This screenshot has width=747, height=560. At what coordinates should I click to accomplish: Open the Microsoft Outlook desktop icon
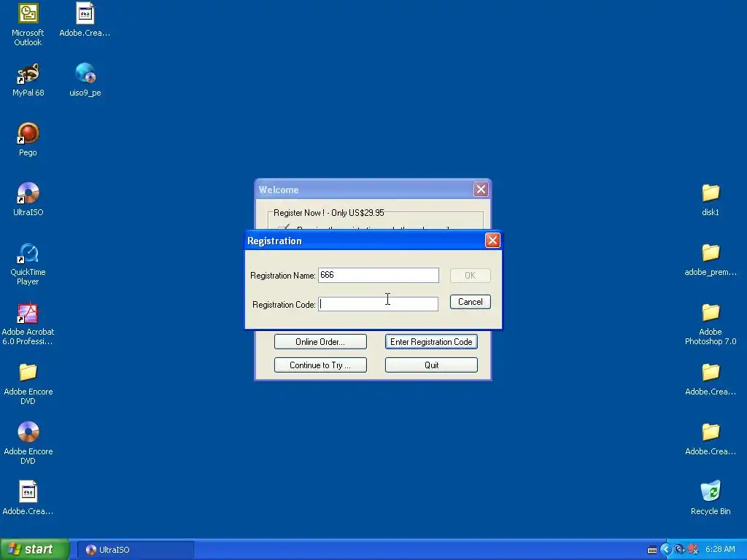point(28,24)
